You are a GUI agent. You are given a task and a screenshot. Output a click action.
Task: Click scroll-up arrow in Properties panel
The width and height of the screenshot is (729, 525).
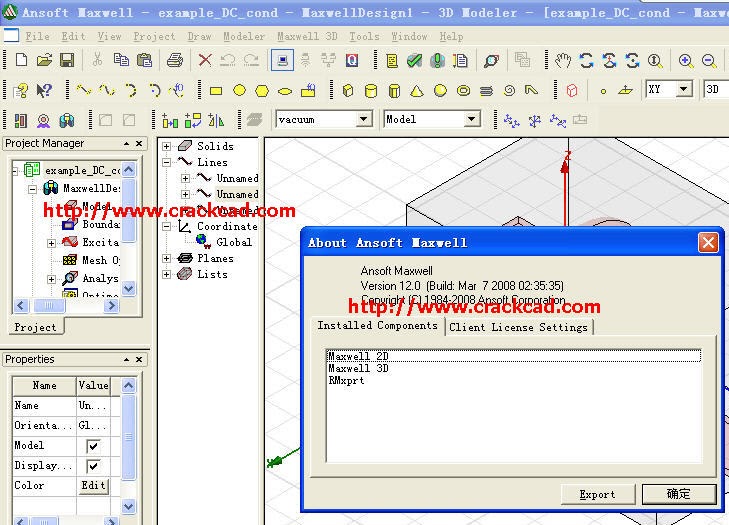tap(129, 385)
